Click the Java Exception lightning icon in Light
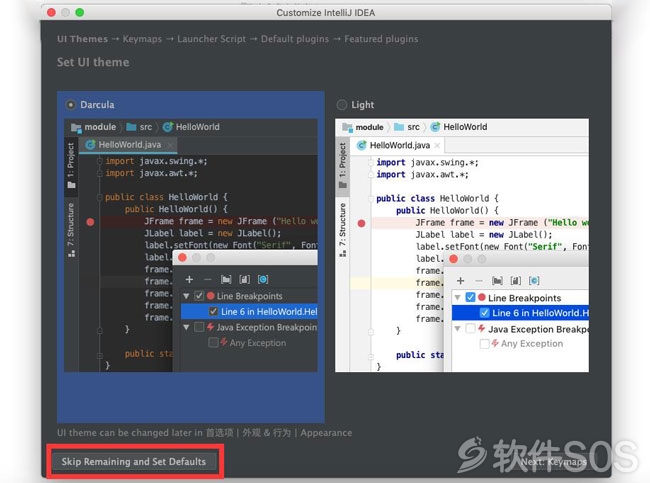Screen dimensions: 650x483 coord(481,328)
